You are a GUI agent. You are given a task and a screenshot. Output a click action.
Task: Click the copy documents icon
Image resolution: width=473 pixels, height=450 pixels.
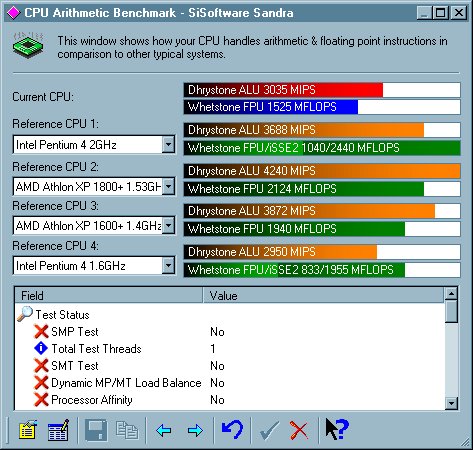(x=127, y=430)
